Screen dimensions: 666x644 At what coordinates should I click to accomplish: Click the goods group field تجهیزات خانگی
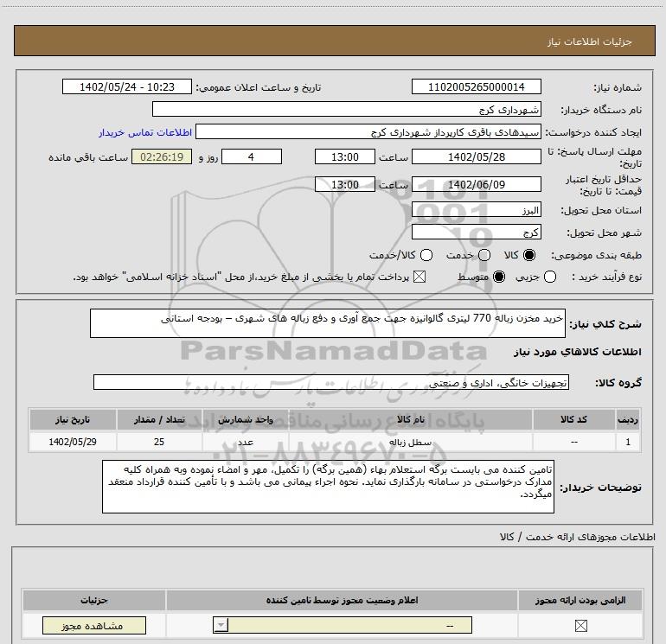coord(331,382)
